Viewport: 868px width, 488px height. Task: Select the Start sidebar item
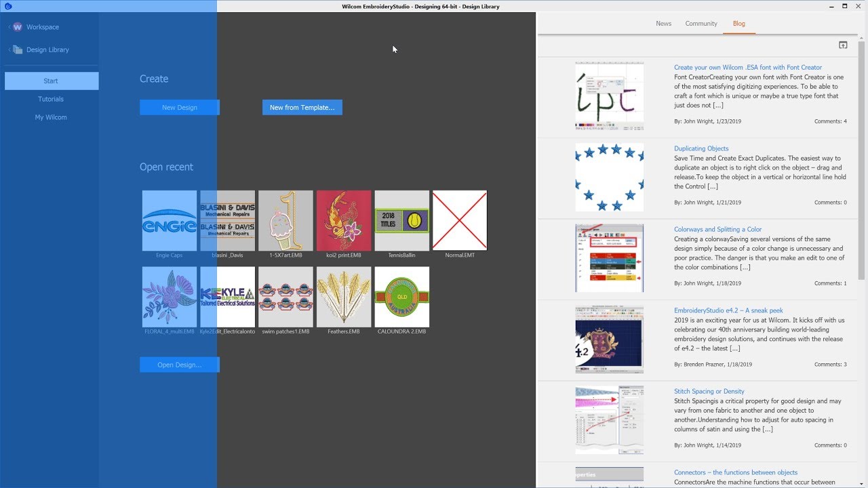(51, 81)
